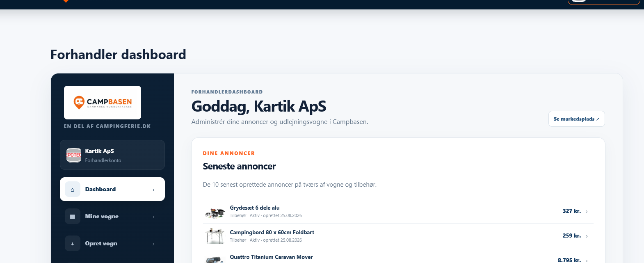Click the DINE ANNONCER label
644x263 pixels.
coord(229,153)
